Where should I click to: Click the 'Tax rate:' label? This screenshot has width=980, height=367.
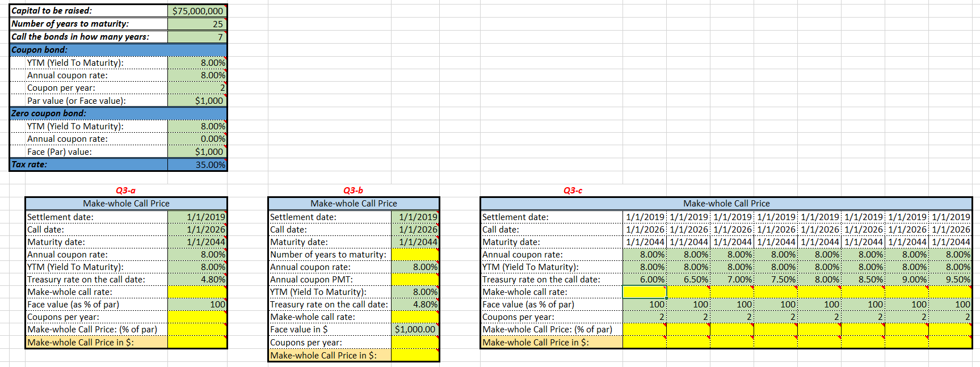(x=30, y=164)
